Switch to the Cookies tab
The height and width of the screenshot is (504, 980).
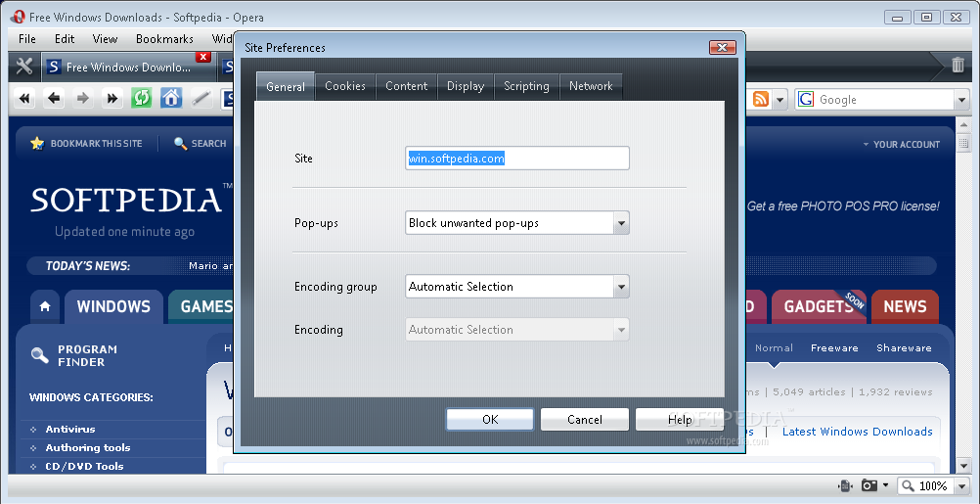(x=345, y=86)
